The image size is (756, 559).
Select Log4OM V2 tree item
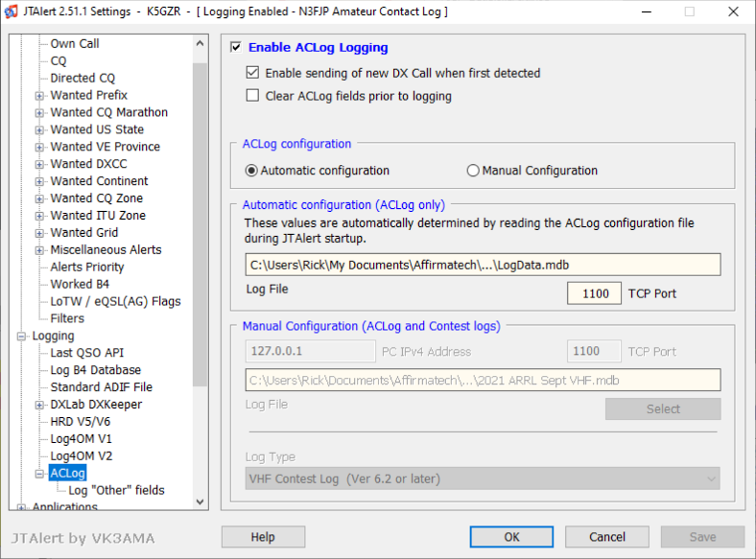[x=81, y=455]
